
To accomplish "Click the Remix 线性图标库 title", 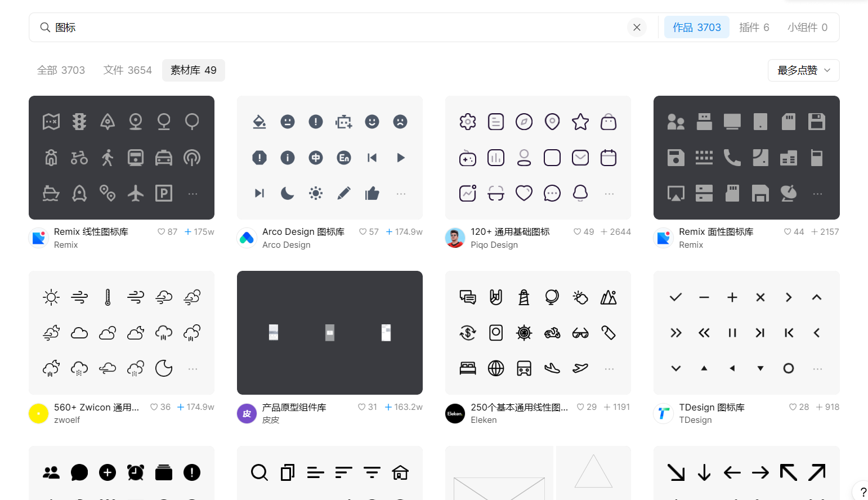I will (91, 231).
